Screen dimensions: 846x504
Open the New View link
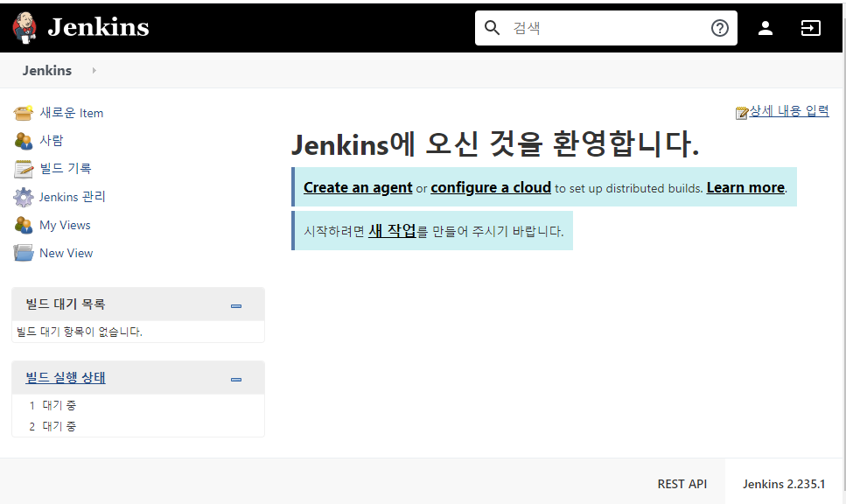pos(66,253)
